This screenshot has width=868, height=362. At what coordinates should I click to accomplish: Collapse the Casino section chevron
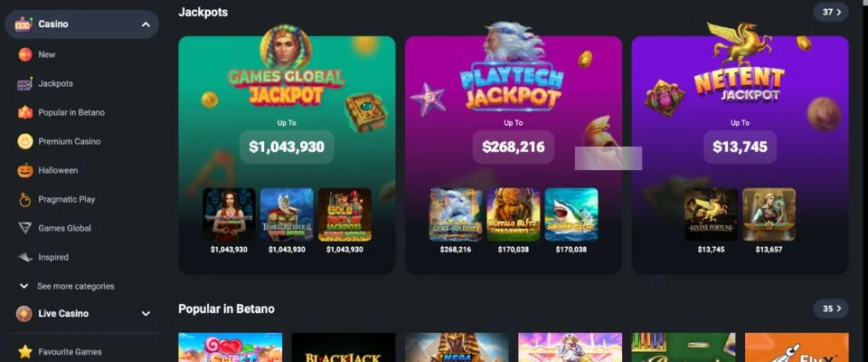click(146, 24)
